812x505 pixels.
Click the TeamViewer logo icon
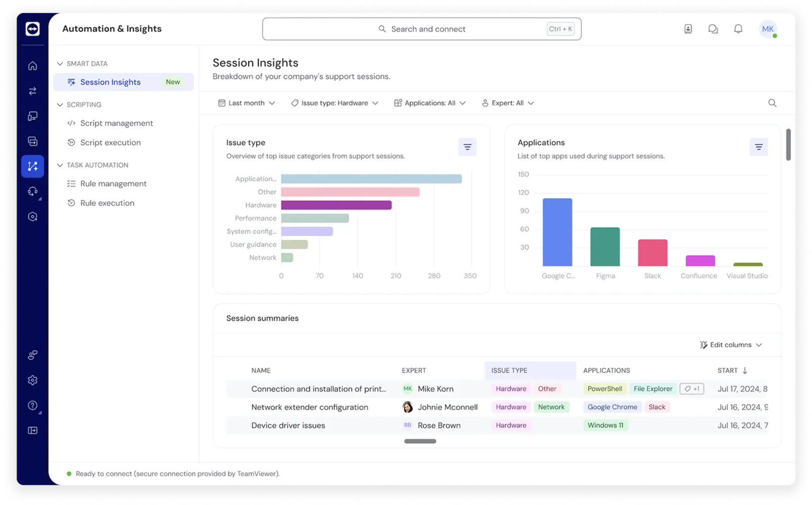[32, 29]
